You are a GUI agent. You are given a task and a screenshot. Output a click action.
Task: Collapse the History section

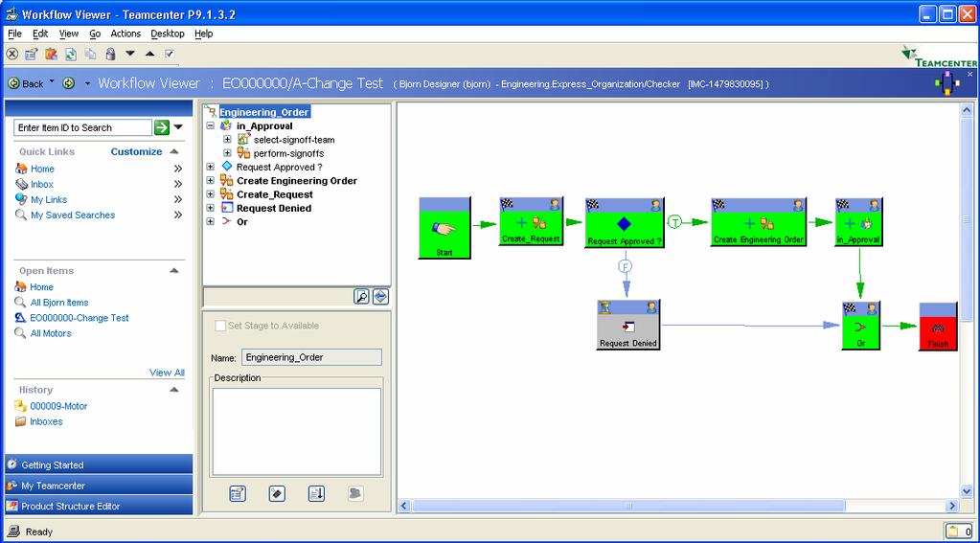(174, 389)
